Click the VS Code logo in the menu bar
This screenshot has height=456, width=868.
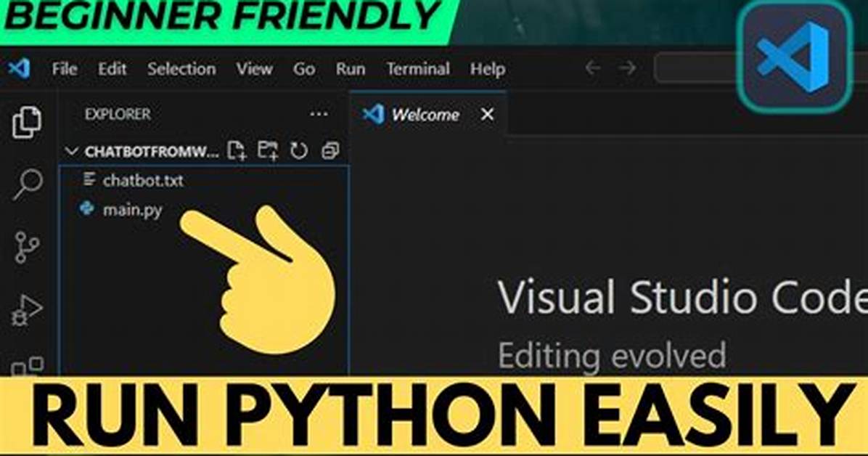[20, 69]
